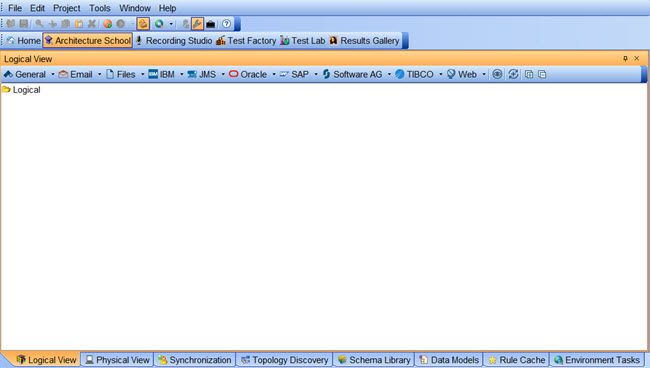The height and width of the screenshot is (368, 650).
Task: Click the paste clipboard toolbar icon
Action: pos(79,24)
